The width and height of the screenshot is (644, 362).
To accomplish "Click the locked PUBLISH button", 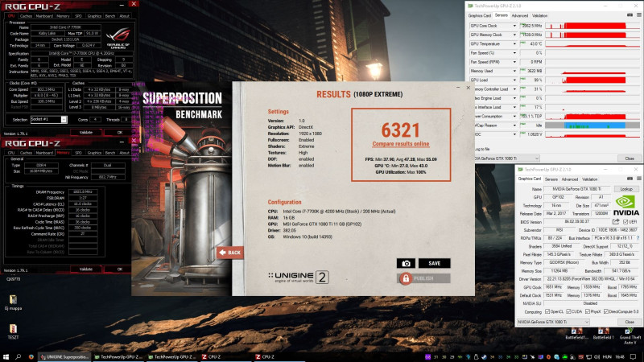I will [x=423, y=278].
